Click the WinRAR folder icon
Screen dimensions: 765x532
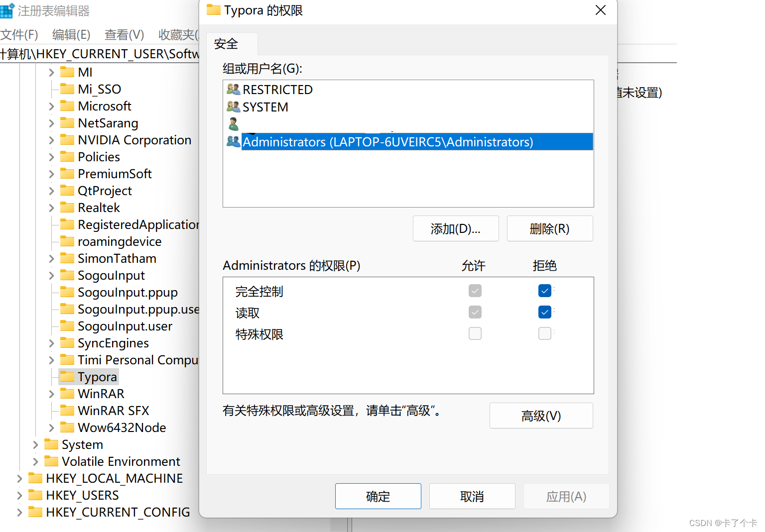click(67, 394)
